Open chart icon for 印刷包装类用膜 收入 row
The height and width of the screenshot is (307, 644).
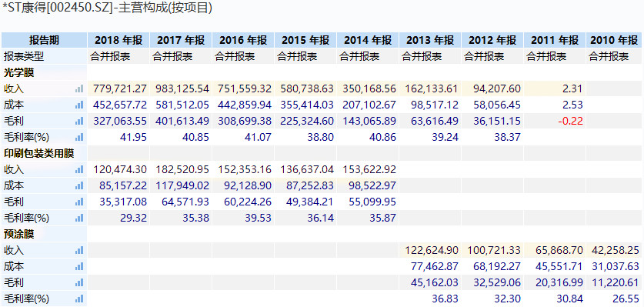(x=79, y=169)
